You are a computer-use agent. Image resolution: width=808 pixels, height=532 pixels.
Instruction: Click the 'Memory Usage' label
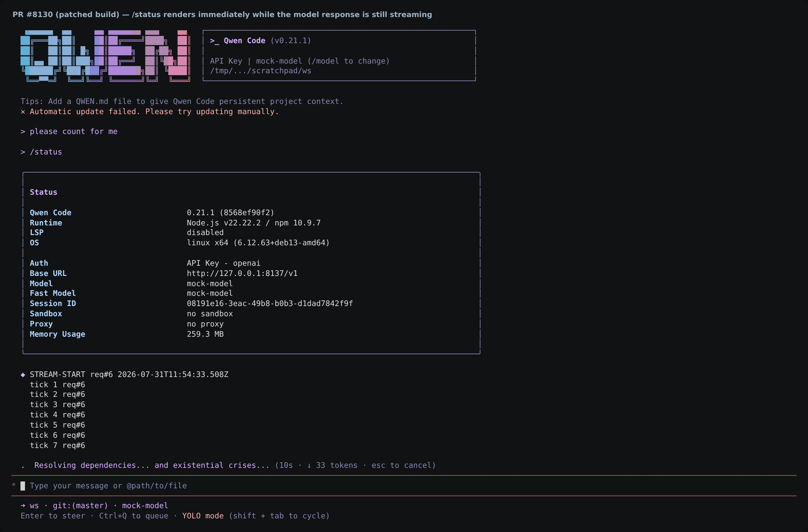[57, 334]
